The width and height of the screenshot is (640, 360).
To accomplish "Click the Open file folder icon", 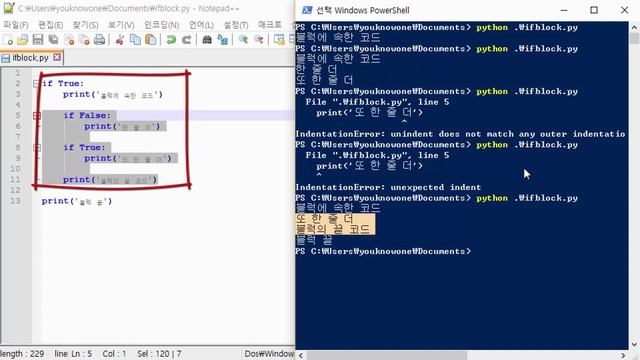I will click(x=23, y=40).
